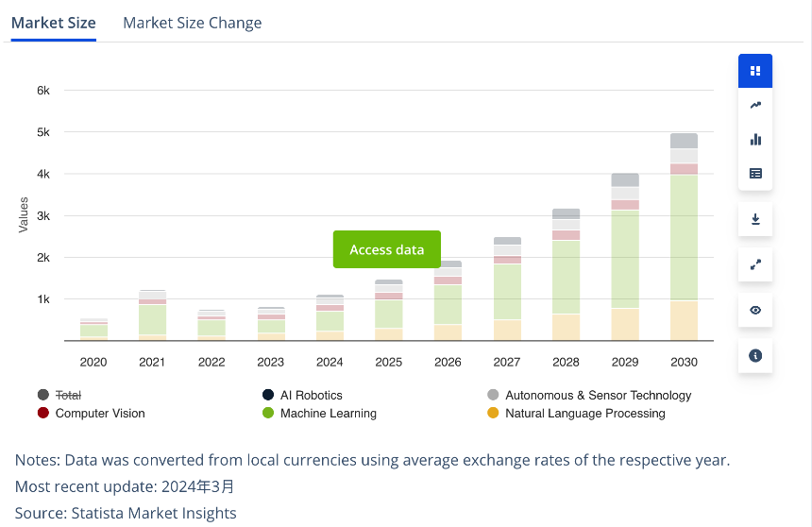Screen dimensions: 812x527
Task: Click the 2028 Machine Learning bar segment
Action: click(x=566, y=278)
